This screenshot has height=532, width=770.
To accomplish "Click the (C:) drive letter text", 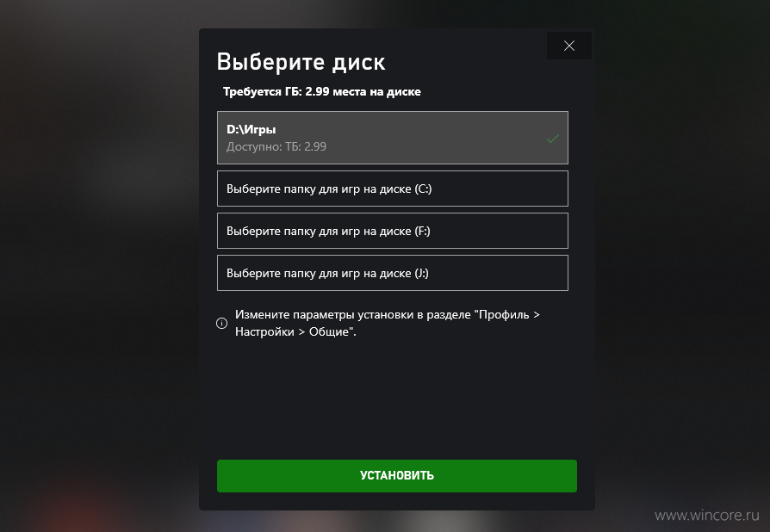I will click(x=423, y=189).
